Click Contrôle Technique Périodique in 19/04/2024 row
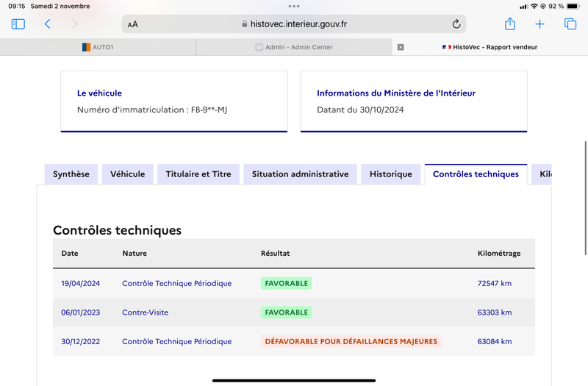588x386 pixels. [176, 283]
